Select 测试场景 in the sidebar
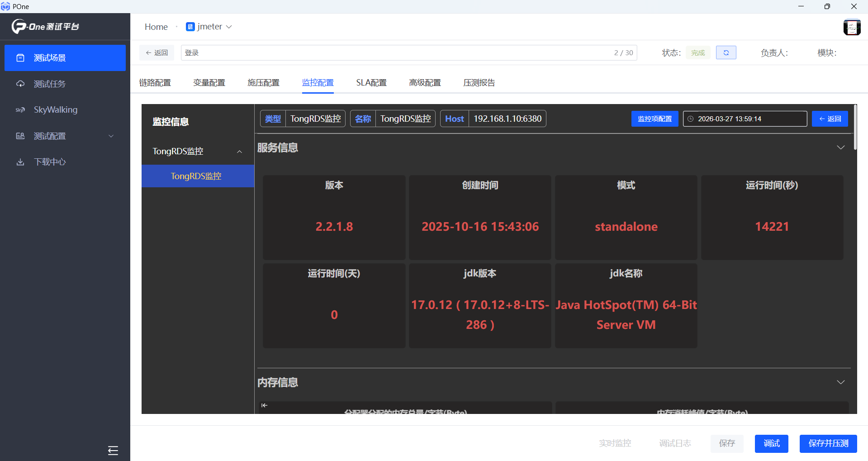Viewport: 868px width, 461px height. pyautogui.click(x=65, y=58)
